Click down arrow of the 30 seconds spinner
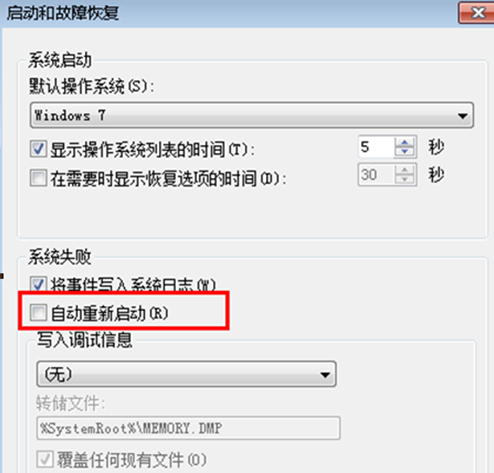Viewport: 494px width, 473px height. [x=405, y=179]
